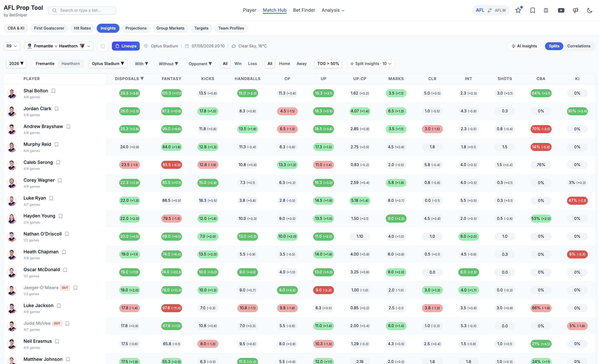Image resolution: width=599 pixels, height=364 pixels.
Task: Open Shai Bolton's player avatar
Action: (x=12, y=93)
